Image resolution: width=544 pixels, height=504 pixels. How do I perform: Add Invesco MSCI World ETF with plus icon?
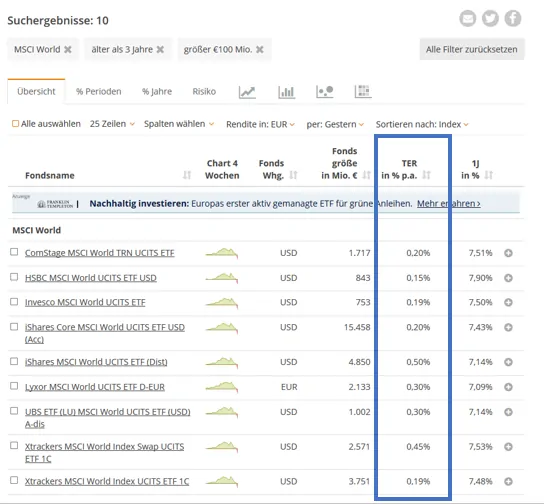[x=508, y=302]
